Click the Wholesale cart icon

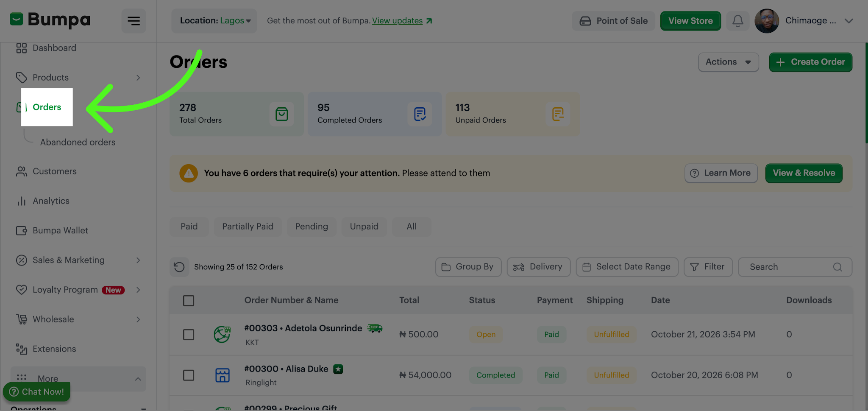tap(22, 319)
